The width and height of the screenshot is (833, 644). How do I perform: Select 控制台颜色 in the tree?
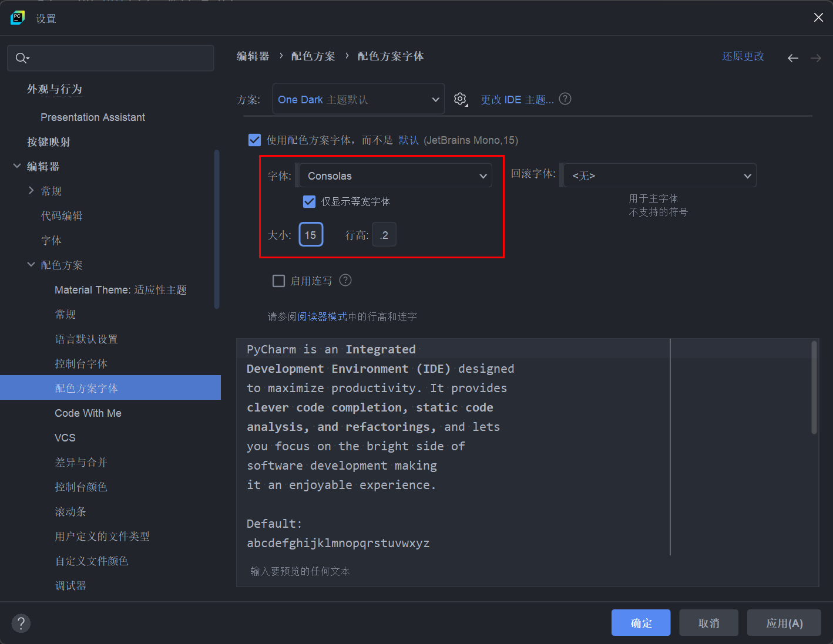[x=81, y=487]
